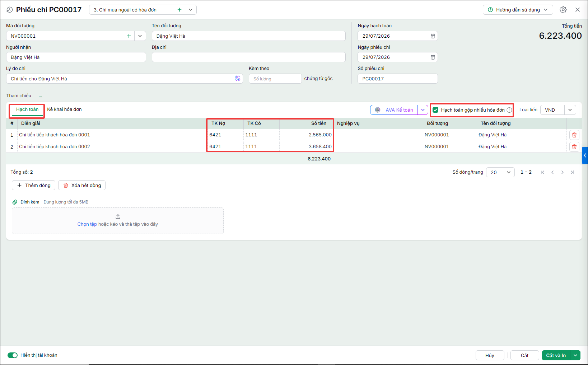
Task: Click the AI suggestion icon in Lý do chi
Action: (x=238, y=78)
